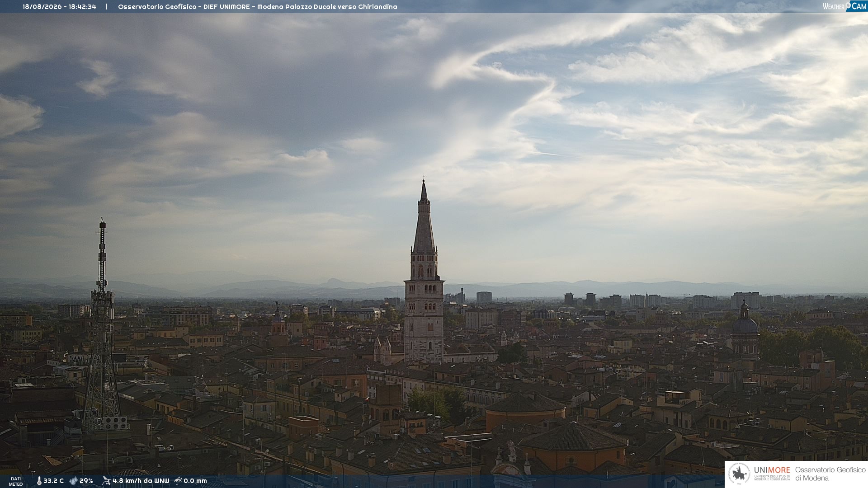Click the 29% humidity value
868x488 pixels.
click(86, 481)
